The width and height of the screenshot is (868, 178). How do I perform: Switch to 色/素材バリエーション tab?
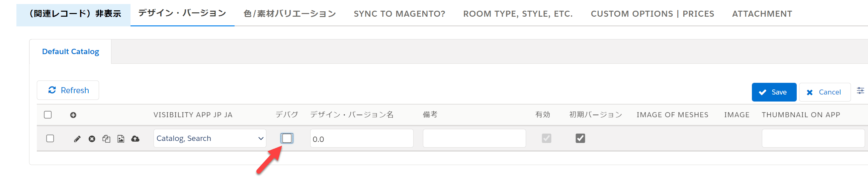(x=290, y=14)
